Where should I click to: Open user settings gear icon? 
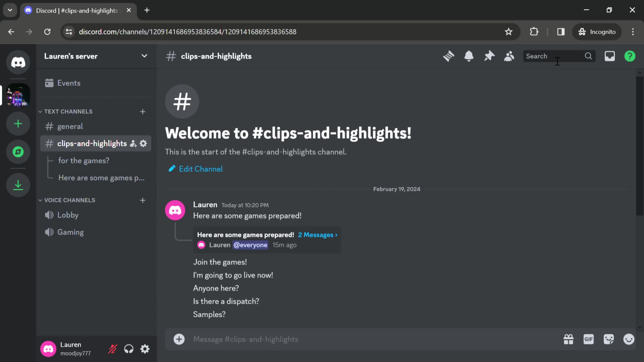(145, 349)
